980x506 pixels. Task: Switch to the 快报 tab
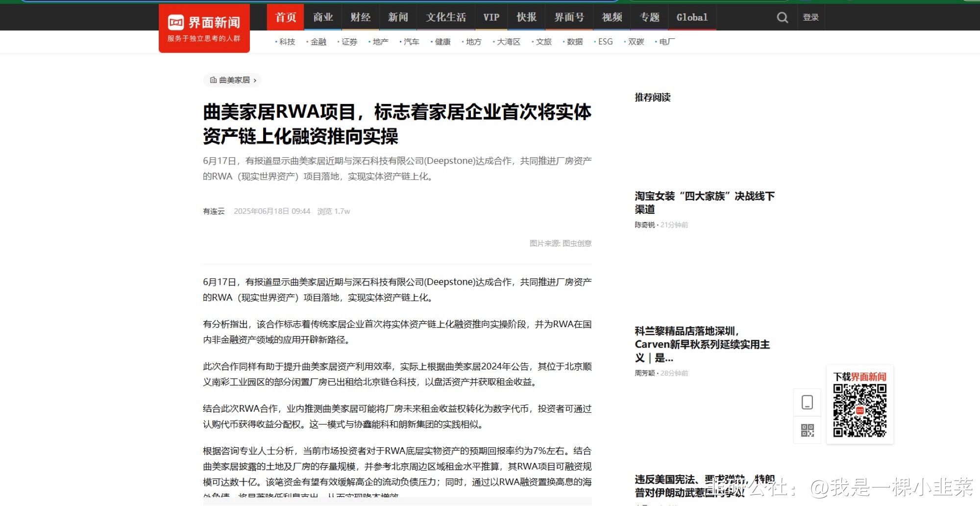526,17
